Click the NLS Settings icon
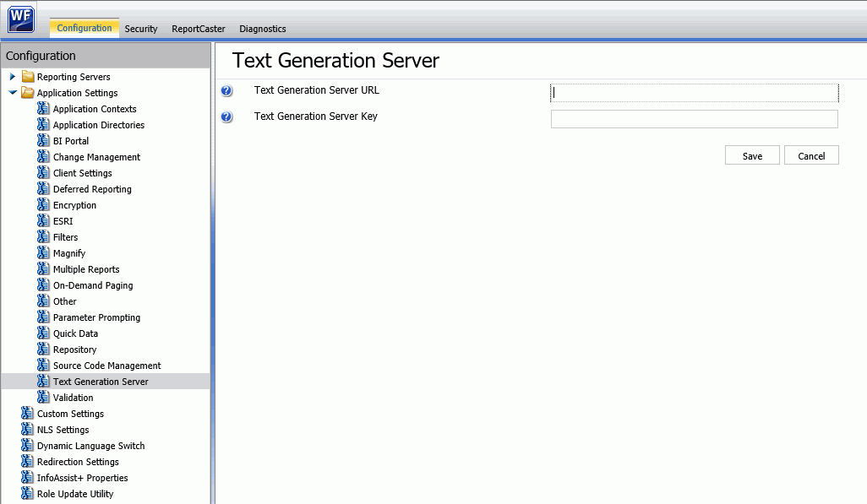The image size is (867, 504). [x=27, y=429]
